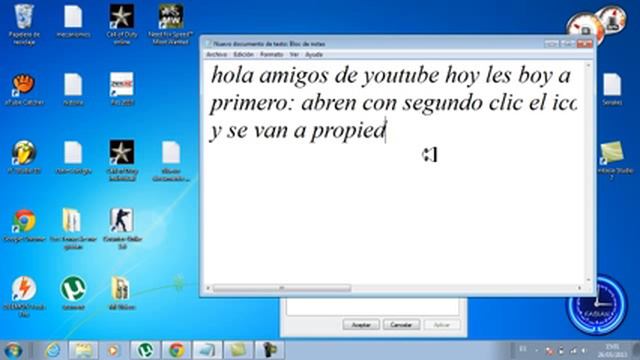This screenshot has height=360, width=640.
Task: Click the word 'primero:' in the Notepad text
Action: click(252, 104)
